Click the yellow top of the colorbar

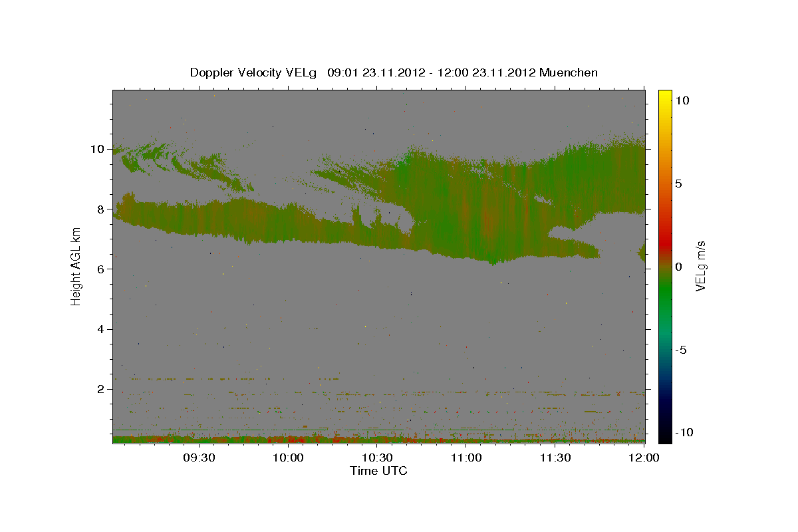tap(665, 96)
